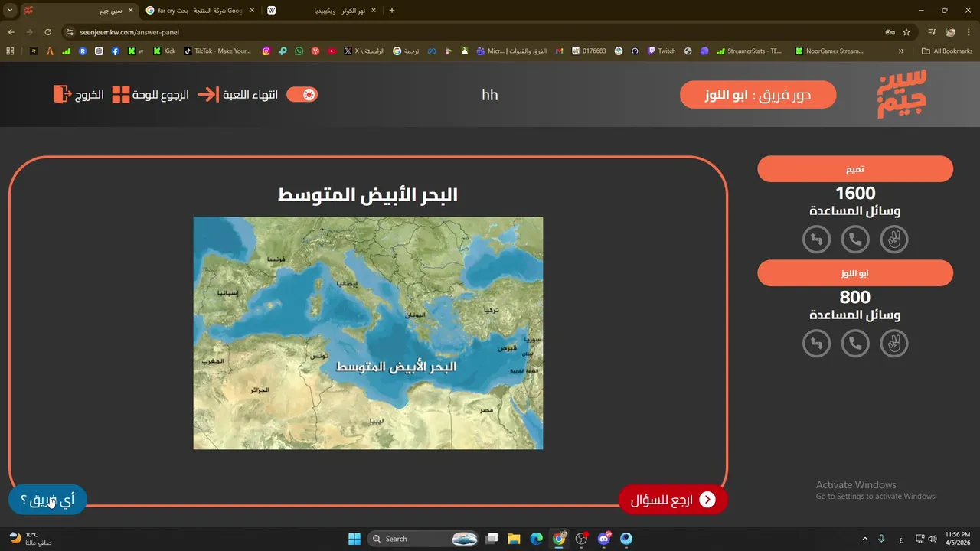Click the Windows taskbar Search box
This screenshot has height=551, width=980.
(423, 539)
